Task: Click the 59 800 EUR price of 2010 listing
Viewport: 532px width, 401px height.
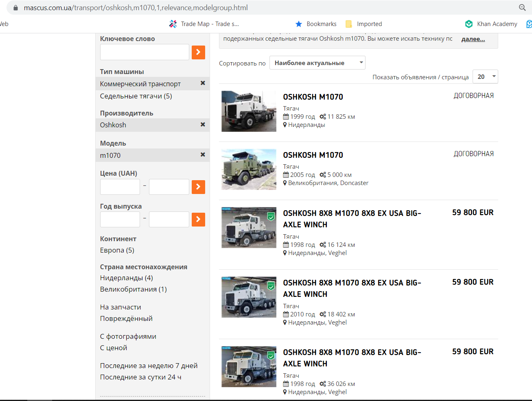Action: tap(473, 282)
